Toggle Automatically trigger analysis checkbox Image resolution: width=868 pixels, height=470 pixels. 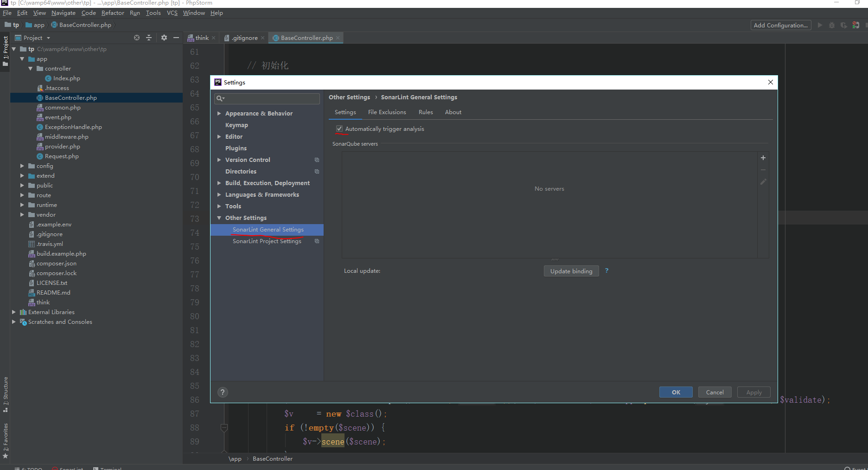pos(339,129)
